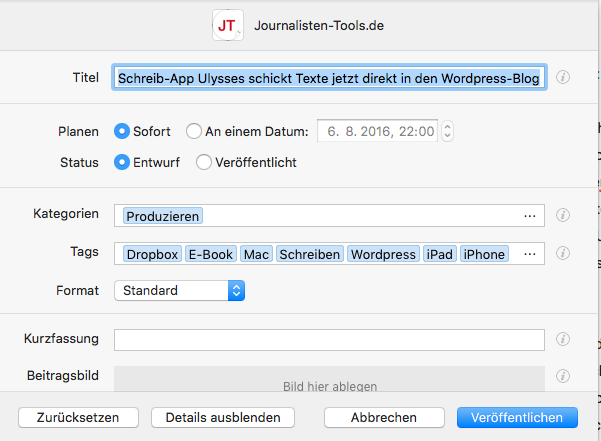Click the Zurücksetzen button
Screen dimensions: 601x441
pos(78,417)
